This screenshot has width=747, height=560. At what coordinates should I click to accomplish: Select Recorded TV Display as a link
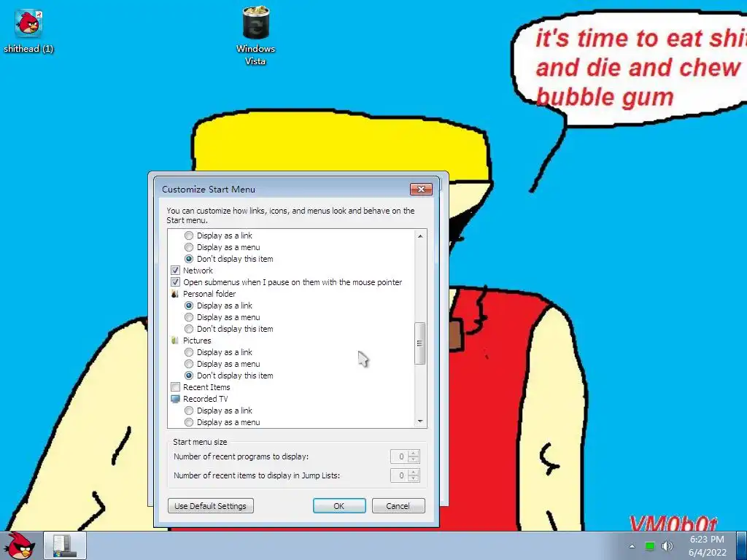pos(189,411)
